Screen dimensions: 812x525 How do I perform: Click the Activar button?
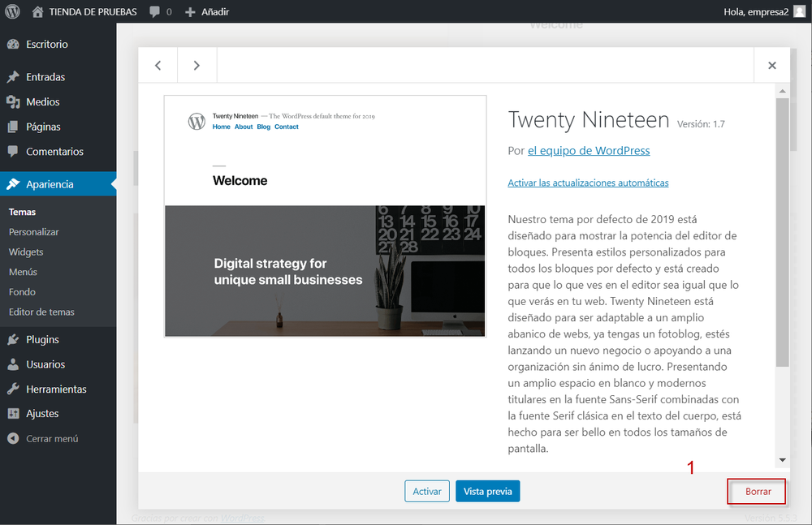pyautogui.click(x=427, y=492)
